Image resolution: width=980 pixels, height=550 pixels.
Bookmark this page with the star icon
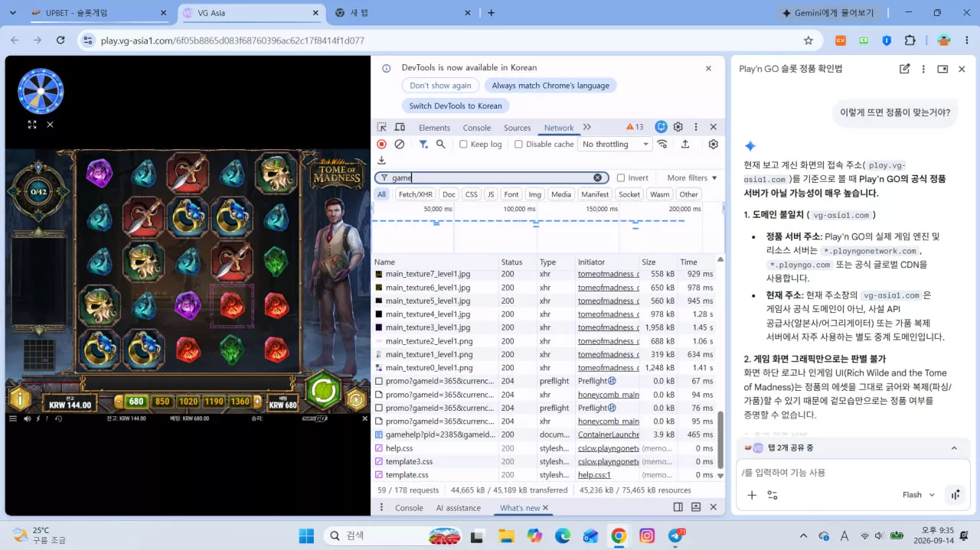[808, 41]
